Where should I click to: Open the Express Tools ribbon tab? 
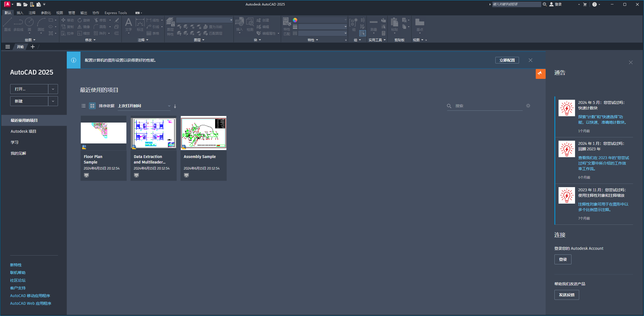(x=115, y=13)
